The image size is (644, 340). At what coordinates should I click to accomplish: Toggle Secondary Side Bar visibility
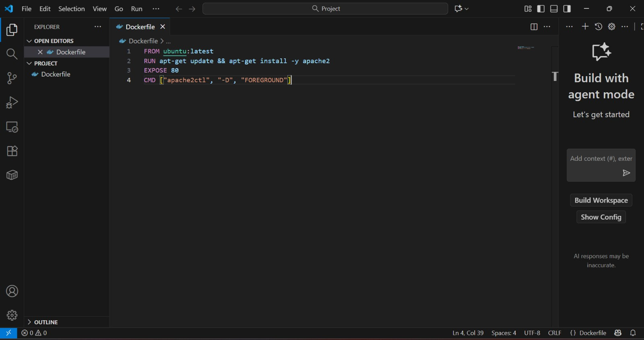click(x=567, y=9)
